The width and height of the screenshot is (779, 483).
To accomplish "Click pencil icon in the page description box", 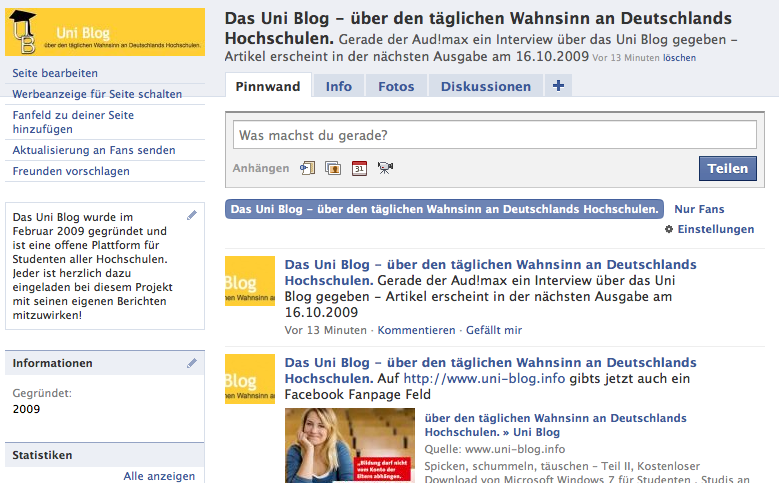I will coord(192,215).
